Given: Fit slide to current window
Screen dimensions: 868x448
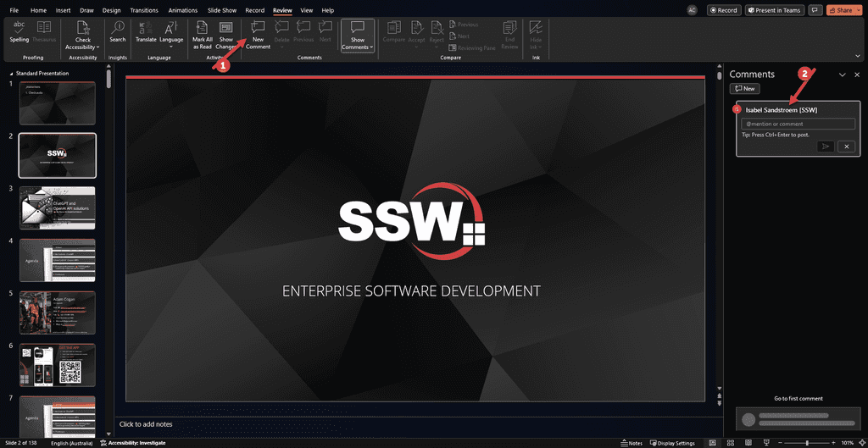Looking at the screenshot, I should 860,443.
